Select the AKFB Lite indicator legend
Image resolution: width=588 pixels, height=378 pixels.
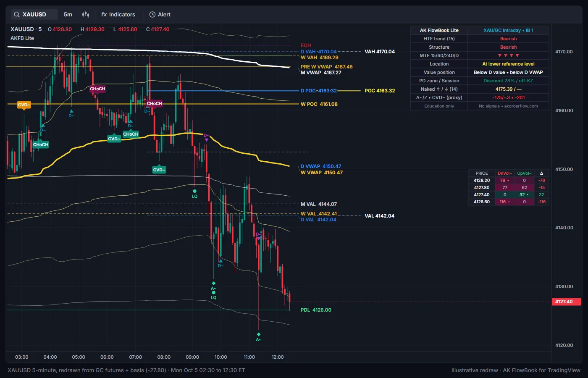point(22,38)
